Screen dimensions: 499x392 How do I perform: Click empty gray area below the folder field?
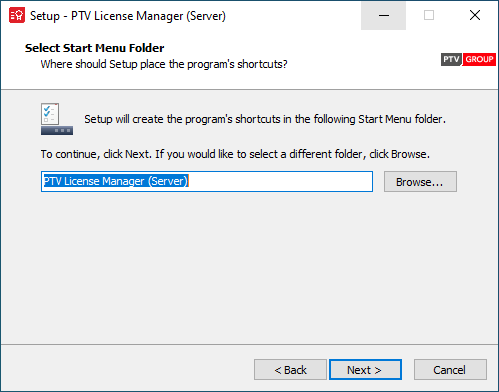tap(249, 267)
